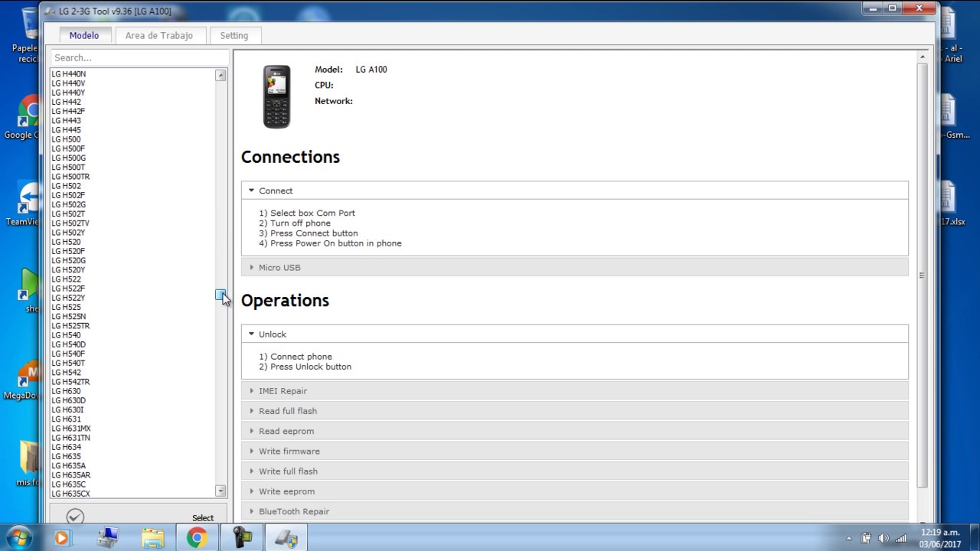980x551 pixels.
Task: Select LG H630 in model list
Action: (66, 391)
